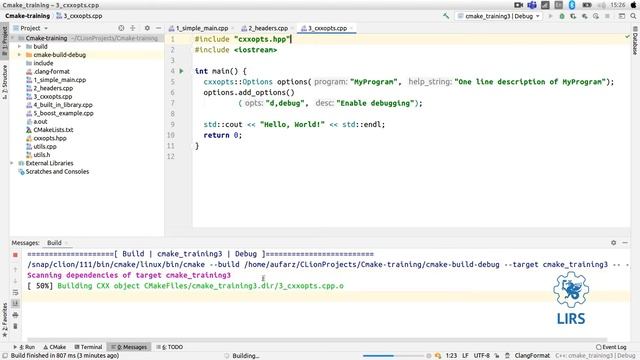Open the Database side tool window tab
The width and height of the screenshot is (640, 360).
pos(635,40)
